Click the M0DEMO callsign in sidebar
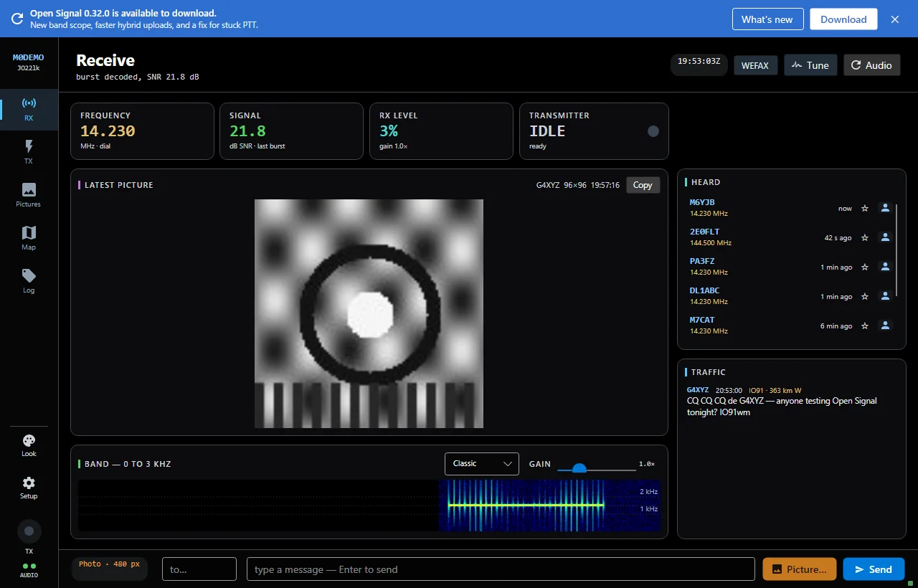Viewport: 918px width, 588px height. 29,57
